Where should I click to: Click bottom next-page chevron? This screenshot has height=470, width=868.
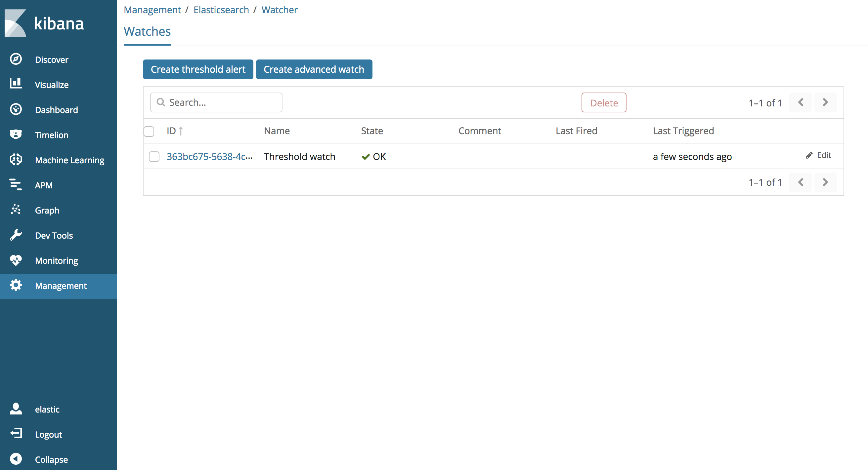pos(825,182)
